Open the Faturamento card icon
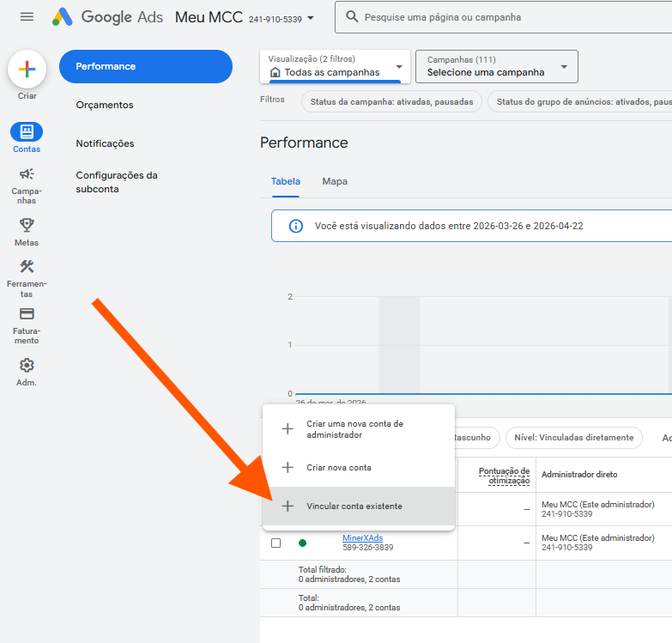The width and height of the screenshot is (672, 643). 27,314
